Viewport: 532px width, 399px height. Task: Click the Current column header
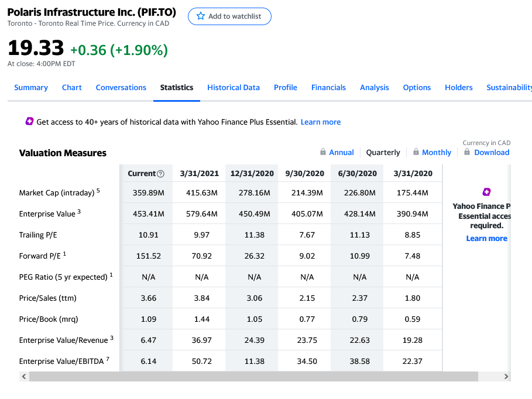[x=146, y=173]
